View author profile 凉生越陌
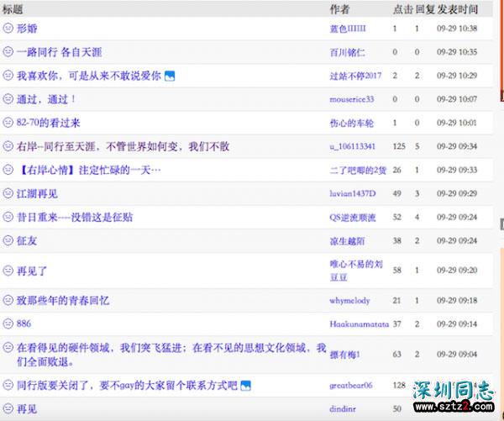This screenshot has height=421, width=504. [x=348, y=241]
